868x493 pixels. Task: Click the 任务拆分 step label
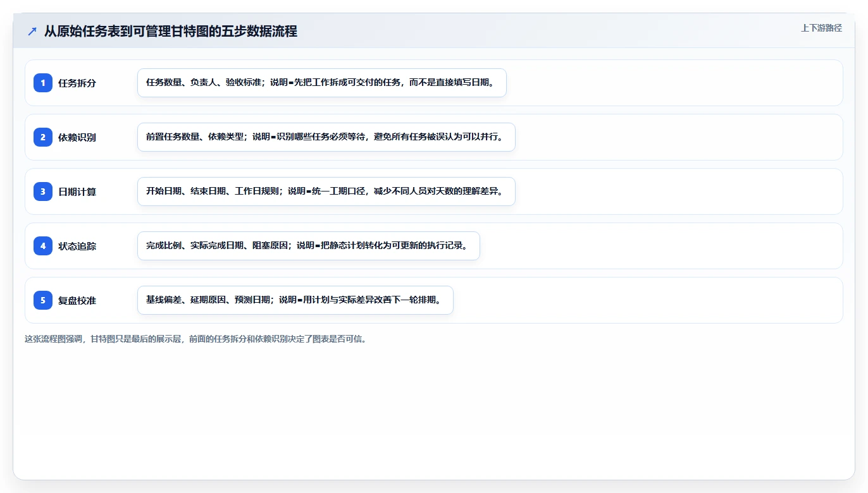(x=77, y=83)
